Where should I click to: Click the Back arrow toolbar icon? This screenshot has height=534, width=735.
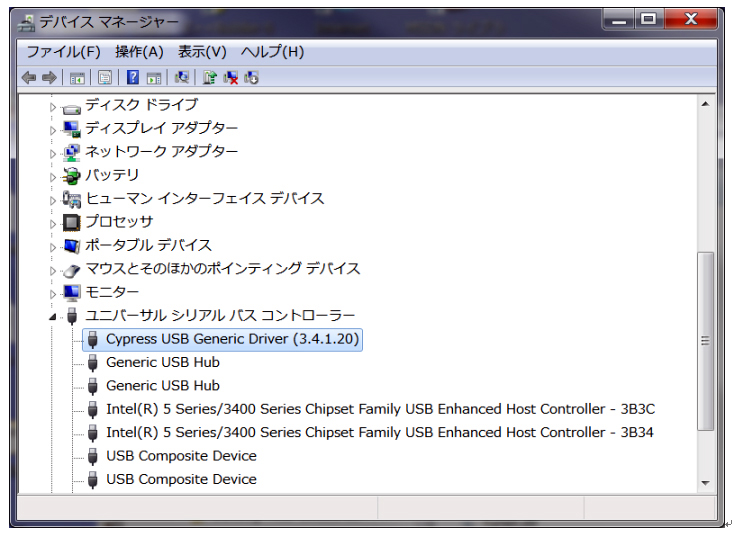(x=29, y=77)
